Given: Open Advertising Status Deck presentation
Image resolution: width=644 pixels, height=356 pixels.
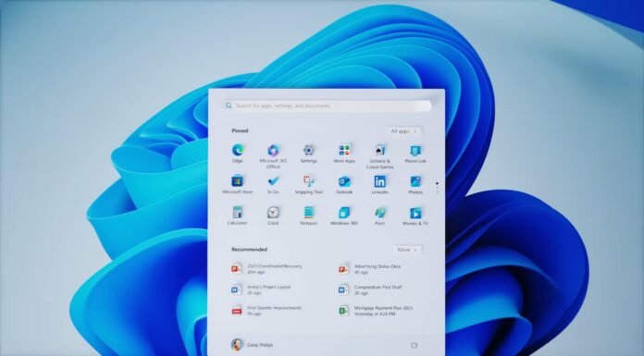Looking at the screenshot, I should [369, 269].
